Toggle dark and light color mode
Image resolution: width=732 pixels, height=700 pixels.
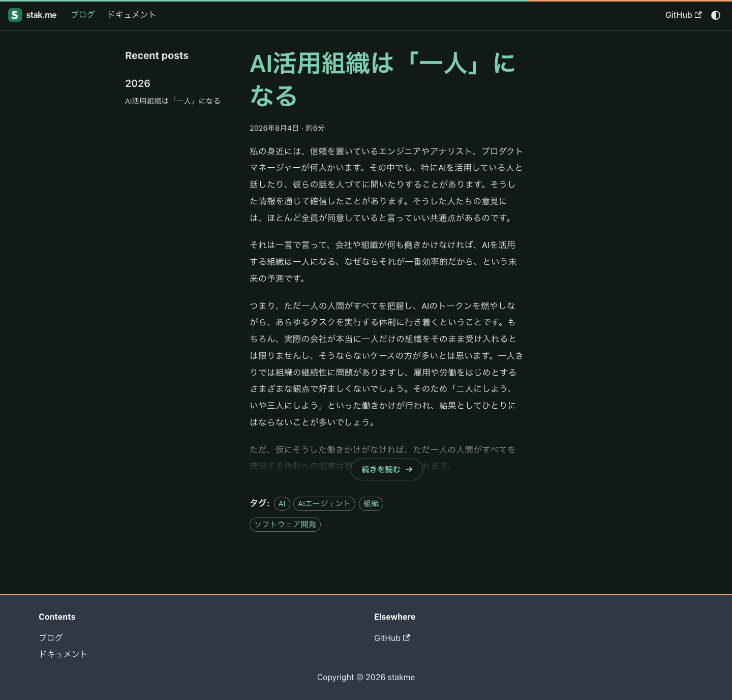pos(716,15)
